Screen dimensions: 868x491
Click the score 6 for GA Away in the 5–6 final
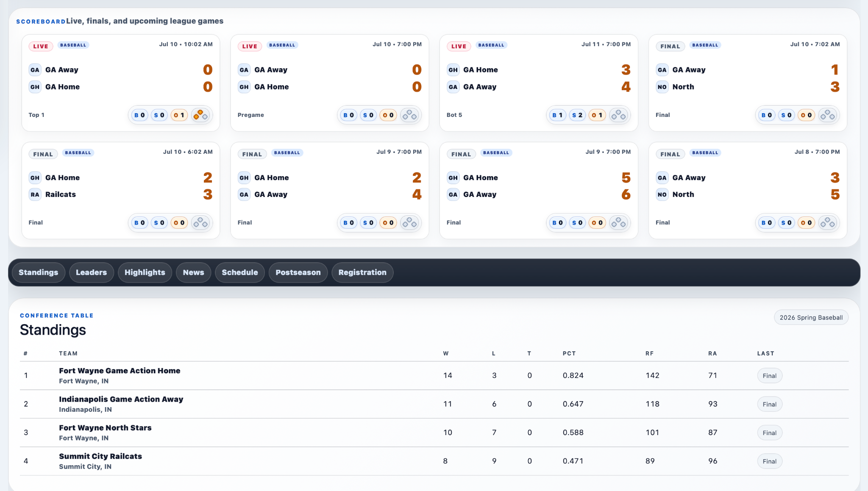tap(626, 194)
